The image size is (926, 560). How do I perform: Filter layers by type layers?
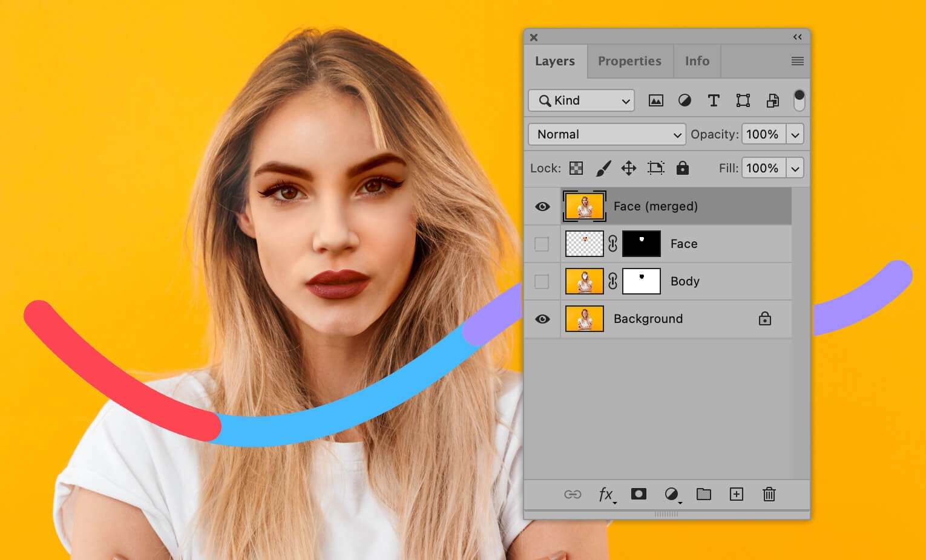coord(714,100)
